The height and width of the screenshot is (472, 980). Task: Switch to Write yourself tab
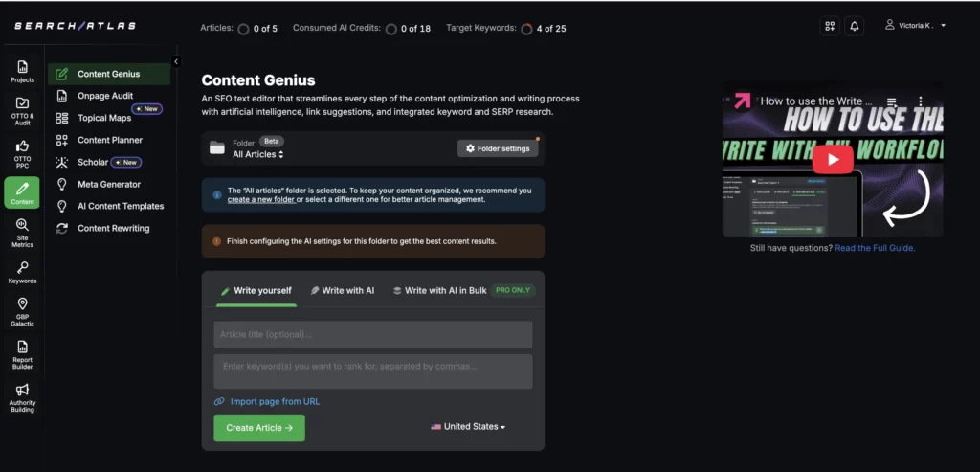click(256, 291)
